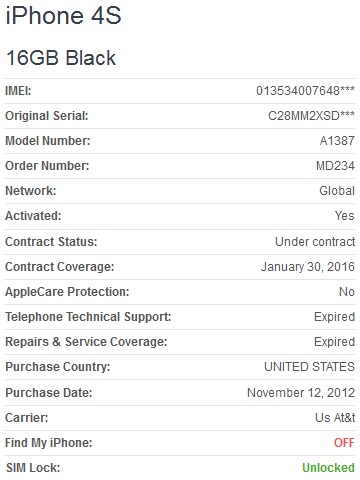Click the Repairs & Service Coverage Expired value
Viewport: 360px width, 480px height.
tap(334, 342)
